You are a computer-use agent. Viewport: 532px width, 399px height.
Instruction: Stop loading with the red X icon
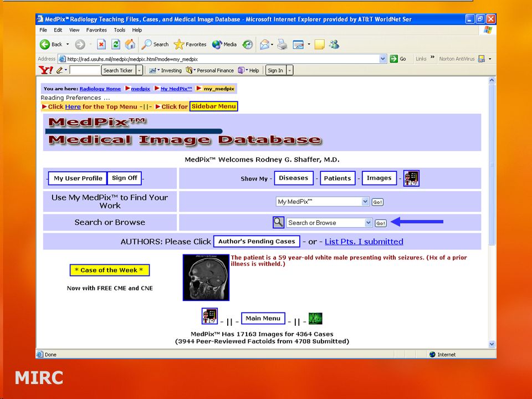pyautogui.click(x=101, y=44)
